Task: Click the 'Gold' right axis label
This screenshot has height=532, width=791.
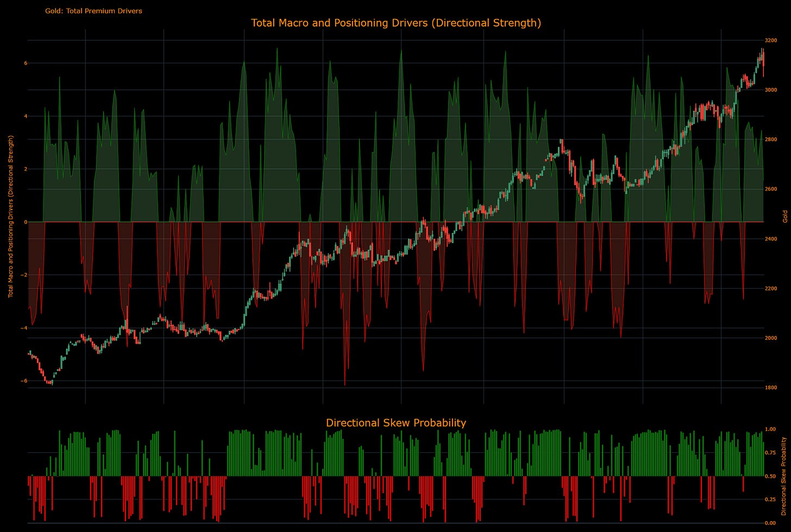Action: pyautogui.click(x=785, y=216)
